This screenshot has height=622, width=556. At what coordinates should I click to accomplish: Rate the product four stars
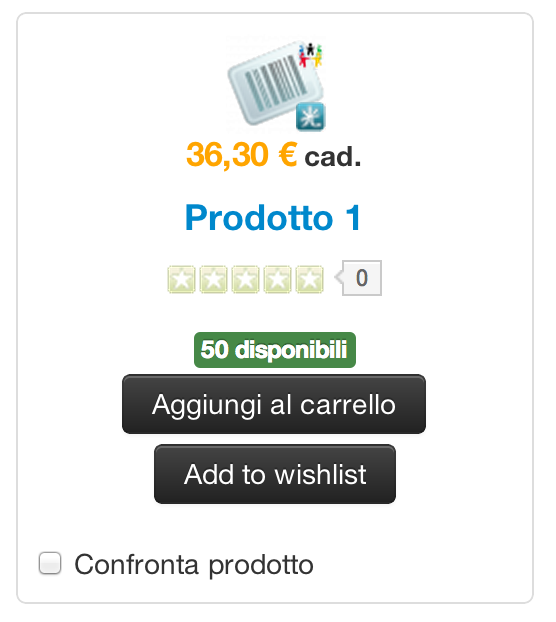[278, 280]
